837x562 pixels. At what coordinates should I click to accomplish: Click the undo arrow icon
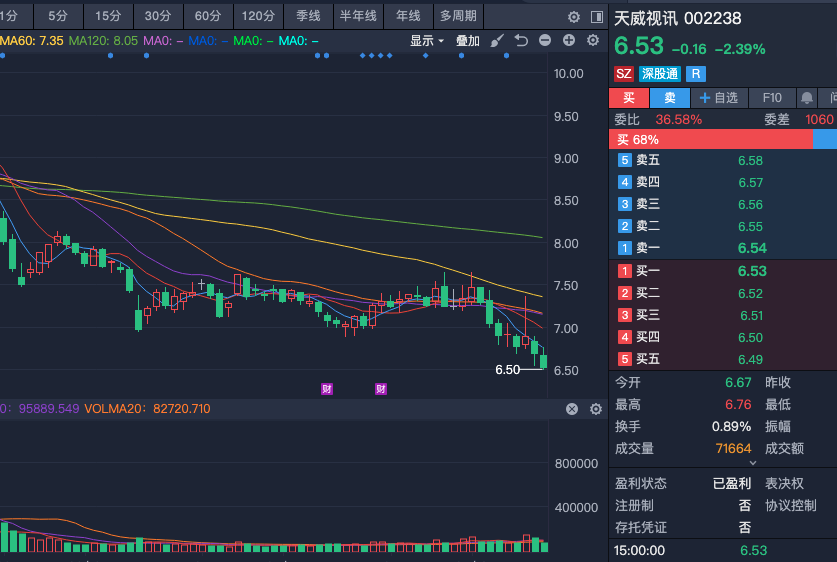521,41
